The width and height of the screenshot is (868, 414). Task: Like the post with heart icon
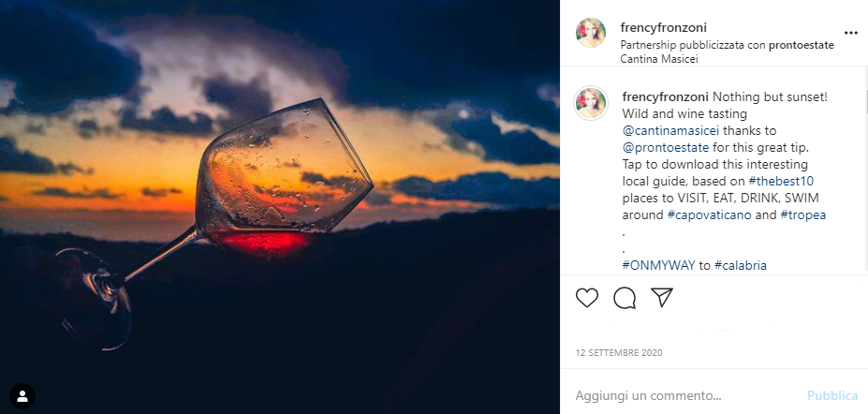click(x=587, y=298)
